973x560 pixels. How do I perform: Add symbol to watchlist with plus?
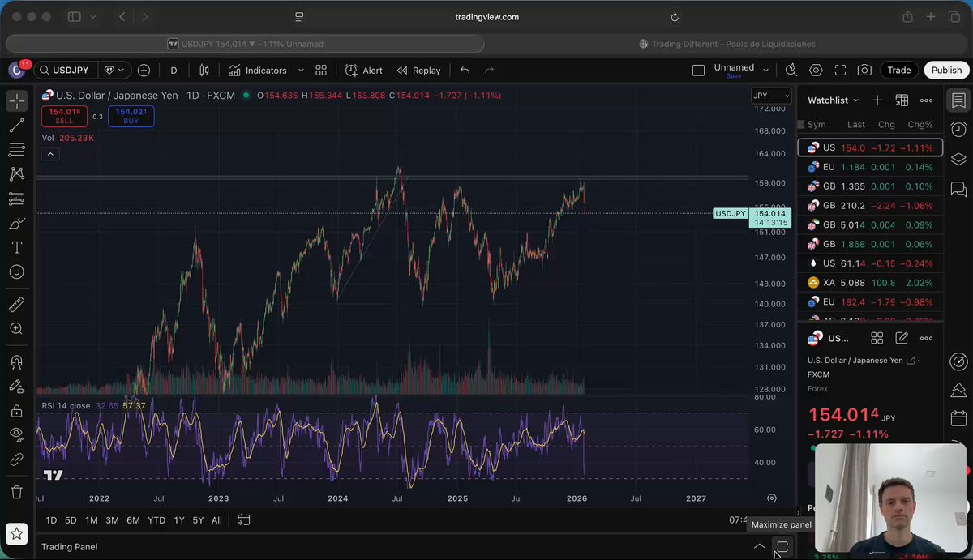point(877,100)
